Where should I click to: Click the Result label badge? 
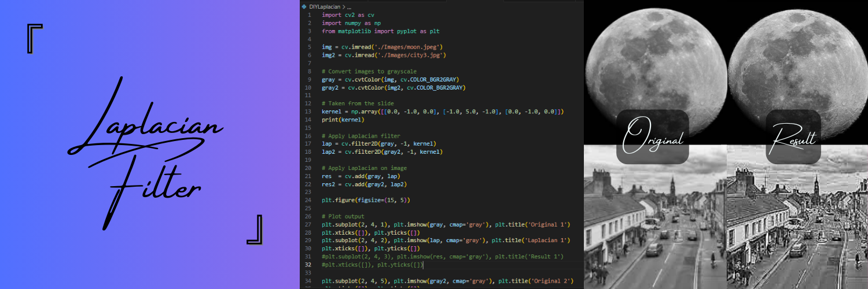793,137
